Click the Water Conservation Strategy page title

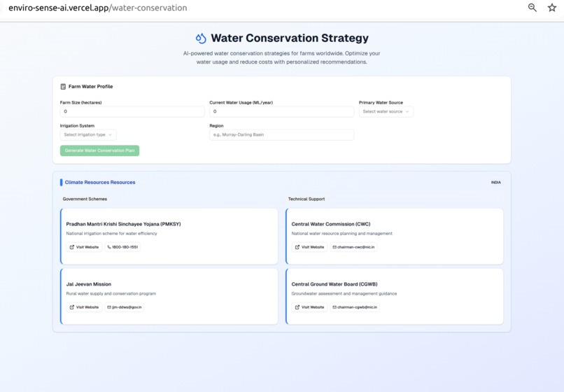click(x=290, y=38)
